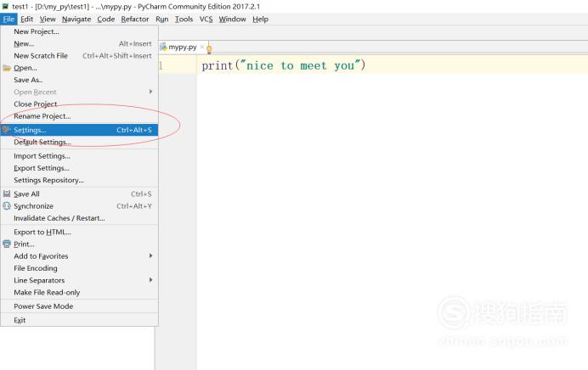Expand the Line Separators submenu arrow

(150, 280)
